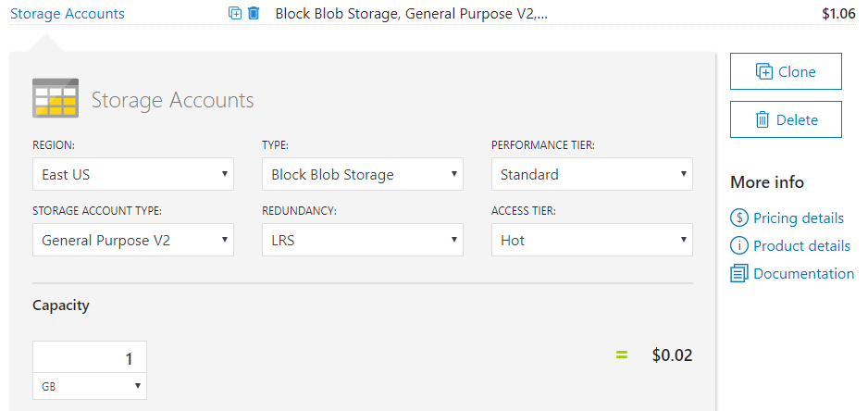Follow the Product details link
The width and height of the screenshot is (868, 411).
pyautogui.click(x=801, y=246)
